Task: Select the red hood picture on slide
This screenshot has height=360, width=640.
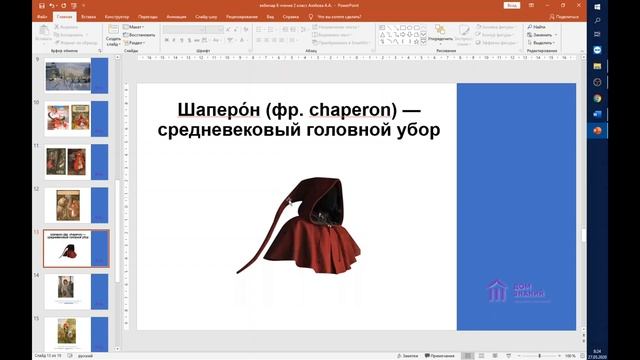Action: coord(299,225)
